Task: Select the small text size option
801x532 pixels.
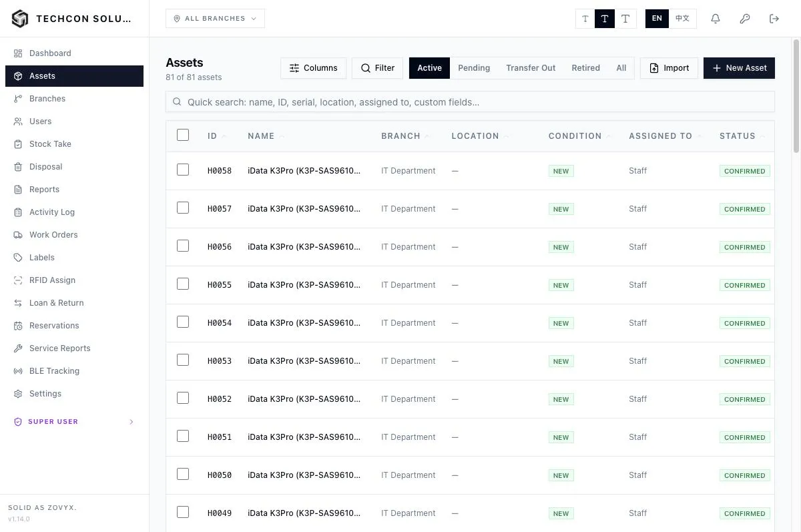Action: [x=585, y=19]
